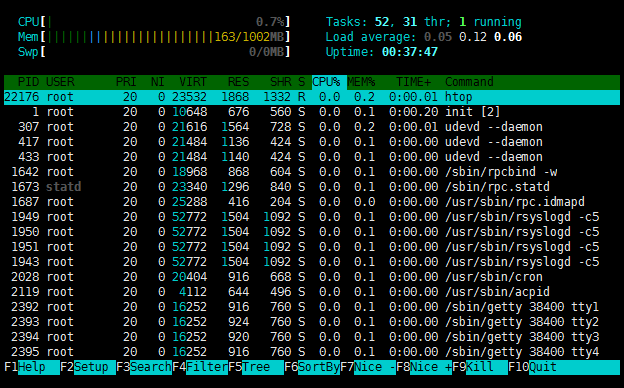Select the /usr/sbin/acpid process row
This screenshot has width=624, height=388.
[312, 292]
